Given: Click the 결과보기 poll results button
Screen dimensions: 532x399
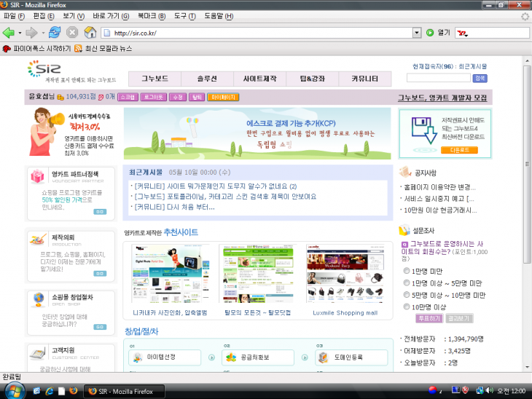Looking at the screenshot, I should click(458, 318).
